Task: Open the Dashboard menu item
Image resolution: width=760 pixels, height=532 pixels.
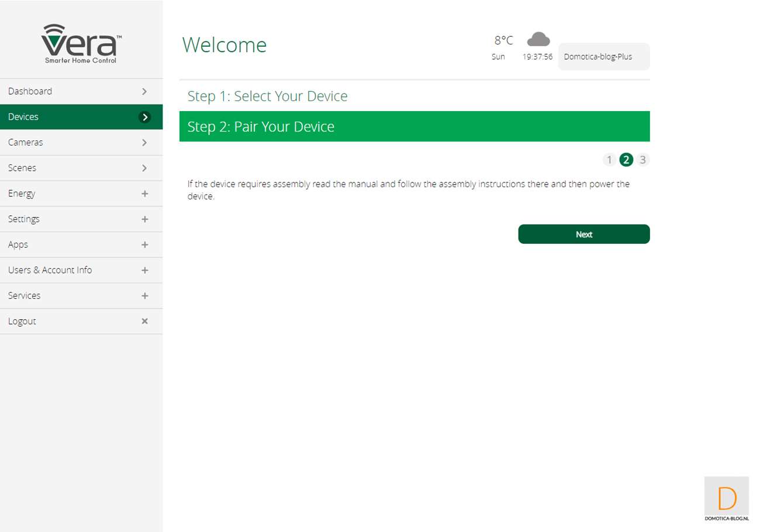Action: pyautogui.click(x=30, y=91)
